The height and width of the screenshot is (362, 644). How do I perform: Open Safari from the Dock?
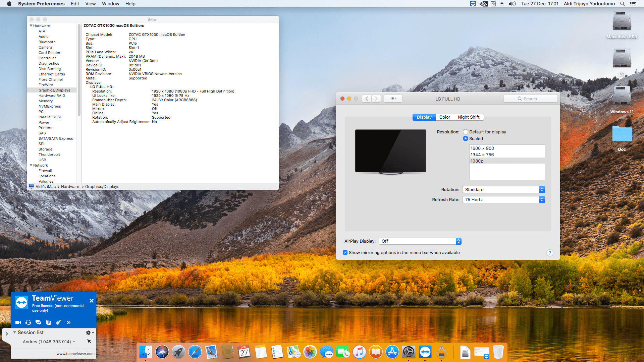click(195, 352)
